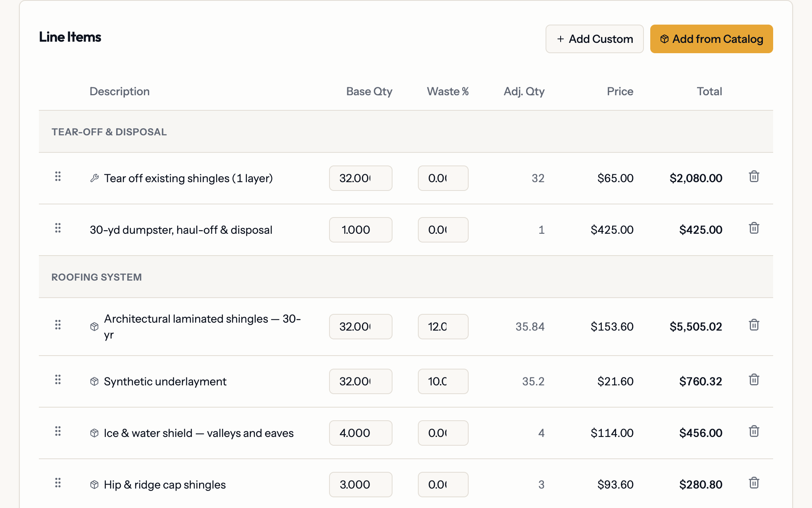Edit Base Qty for Tear off existing shingles
The height and width of the screenshot is (508, 812).
click(x=361, y=178)
